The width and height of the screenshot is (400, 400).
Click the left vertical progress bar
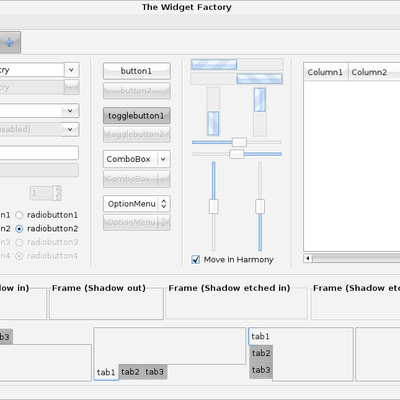point(213,112)
